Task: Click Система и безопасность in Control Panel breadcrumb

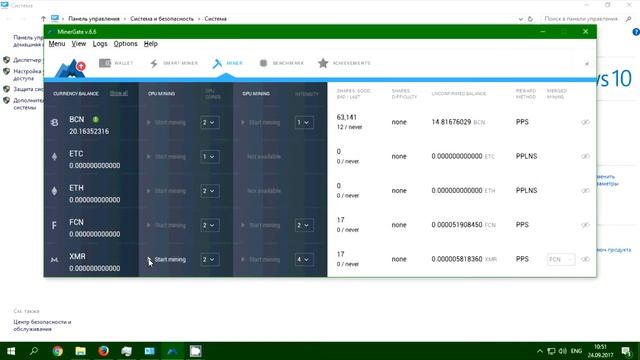Action: 162,19
